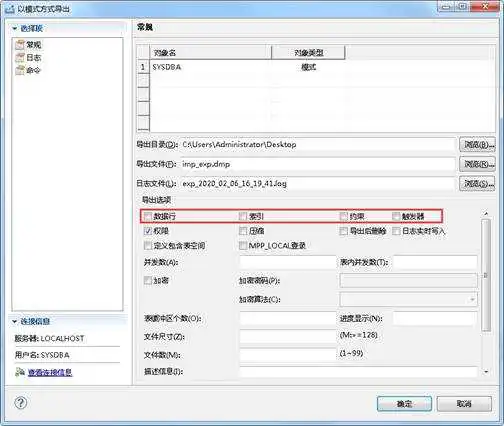Tick the 触发器 checkbox
504x426 pixels.
tap(396, 216)
